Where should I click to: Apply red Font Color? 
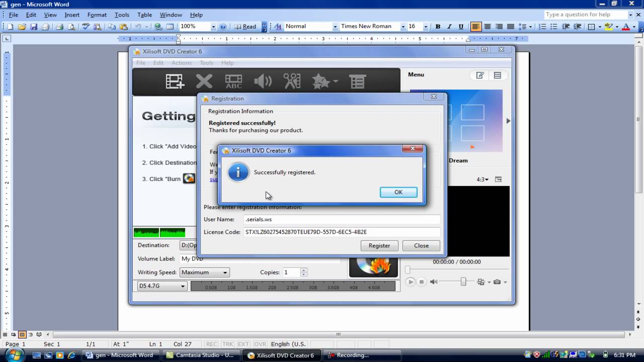pos(626,27)
